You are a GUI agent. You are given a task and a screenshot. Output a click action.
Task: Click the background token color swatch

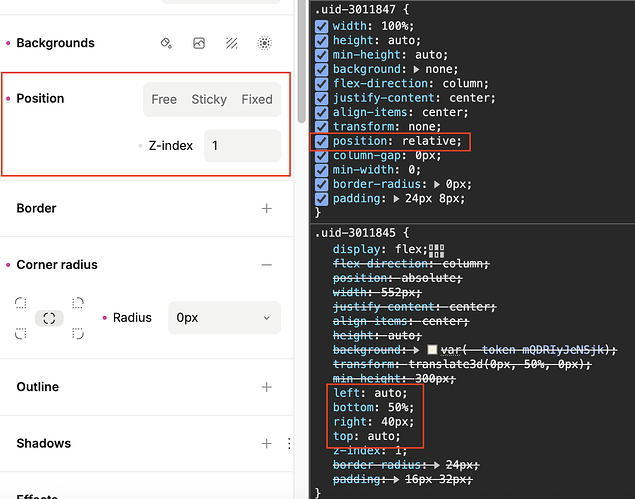[432, 350]
